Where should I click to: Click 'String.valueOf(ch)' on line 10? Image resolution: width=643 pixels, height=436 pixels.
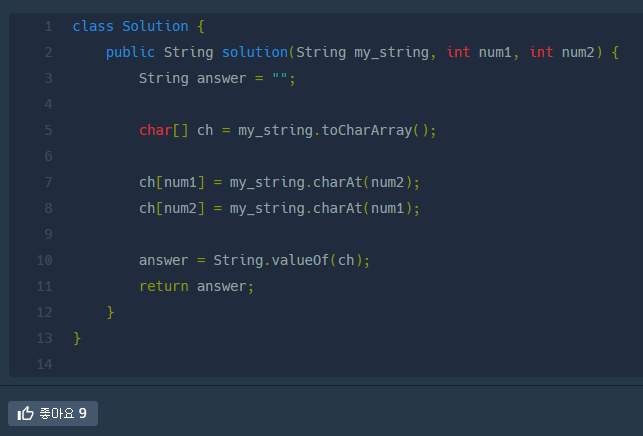[x=287, y=260]
